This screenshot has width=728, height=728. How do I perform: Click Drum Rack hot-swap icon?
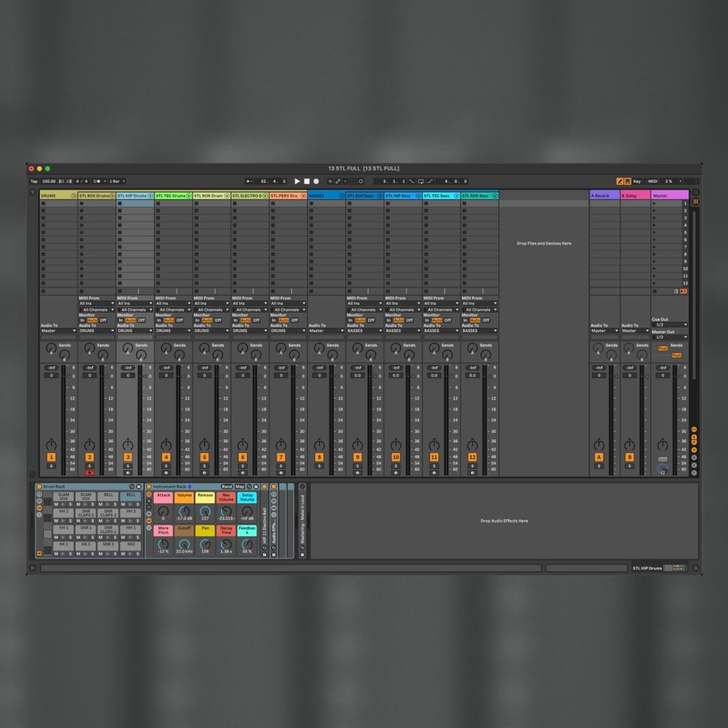click(x=132, y=487)
